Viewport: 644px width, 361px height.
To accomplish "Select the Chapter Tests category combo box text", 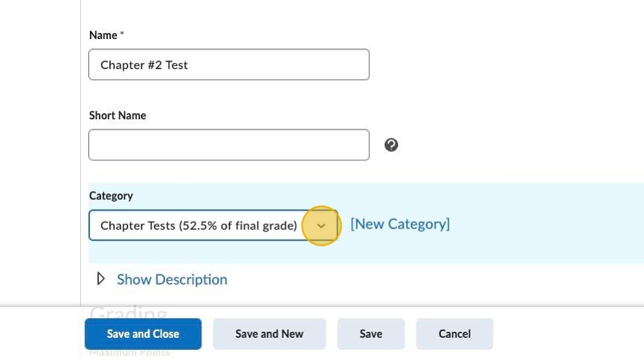I will [x=198, y=225].
